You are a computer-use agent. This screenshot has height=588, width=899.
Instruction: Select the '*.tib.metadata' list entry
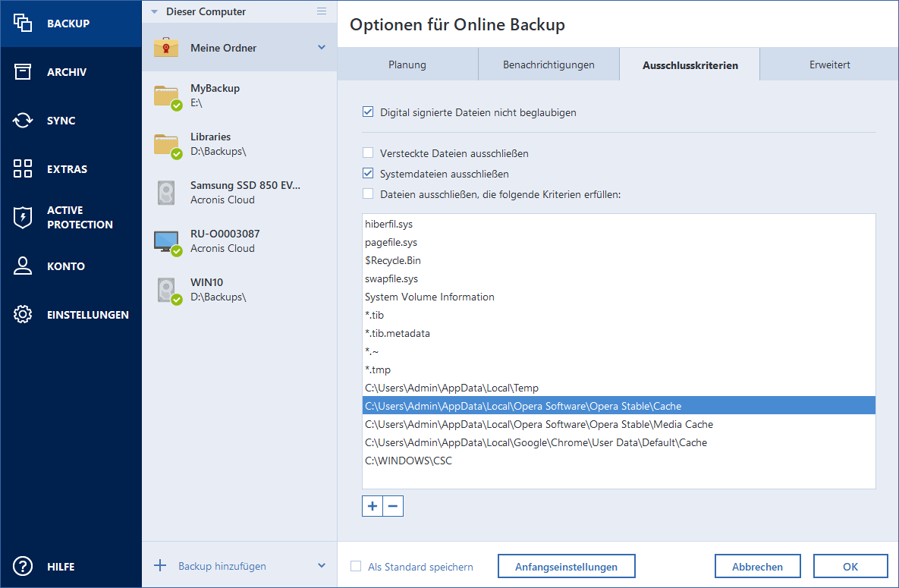coord(398,333)
